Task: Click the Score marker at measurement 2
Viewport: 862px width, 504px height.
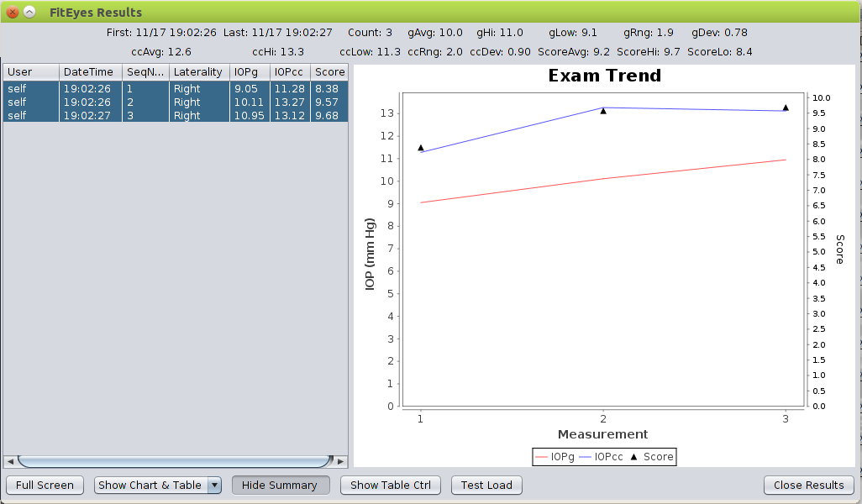Action: tap(603, 111)
